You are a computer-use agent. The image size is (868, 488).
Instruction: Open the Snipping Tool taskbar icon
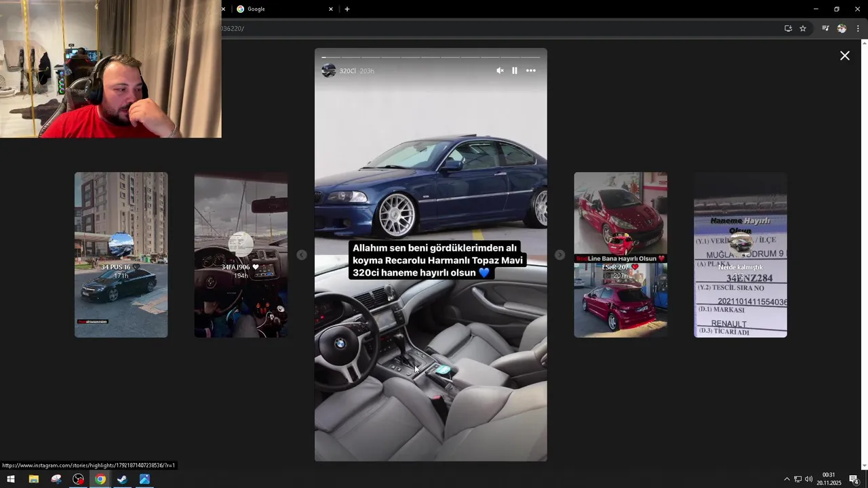56,479
